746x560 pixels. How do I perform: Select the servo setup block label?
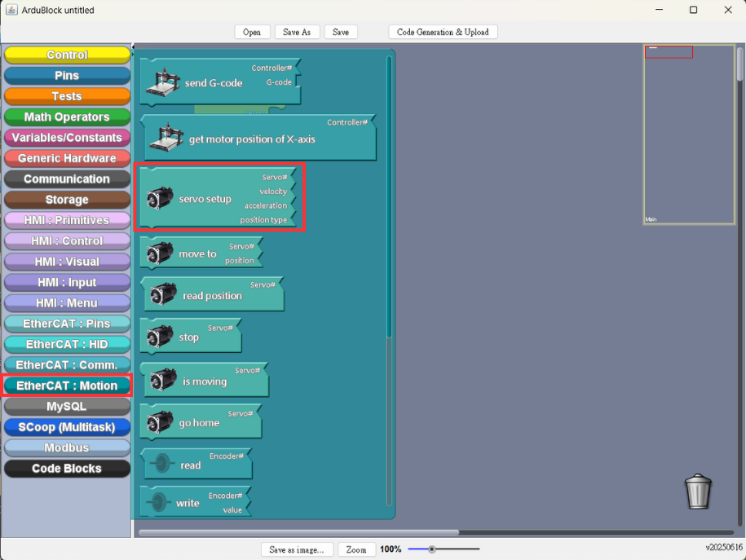pyautogui.click(x=205, y=199)
